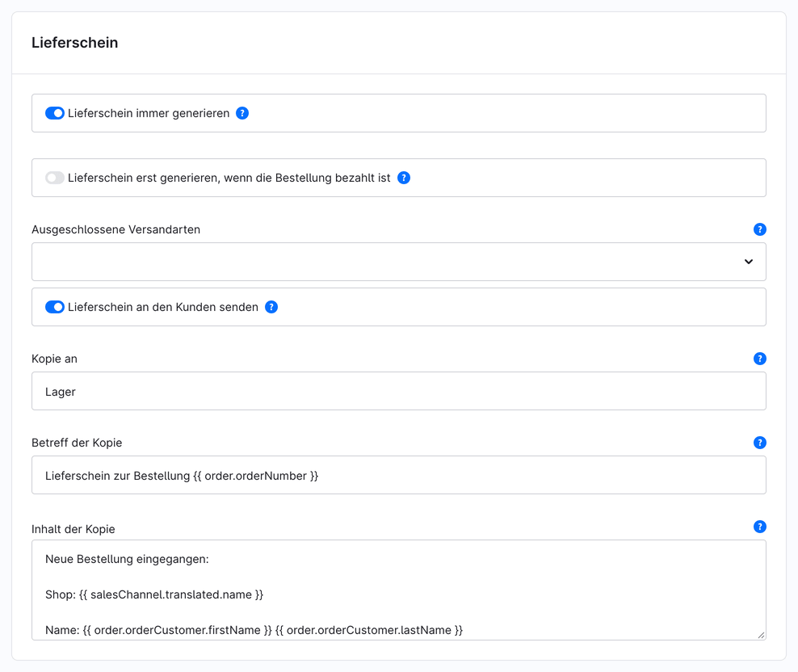The width and height of the screenshot is (798, 672).
Task: Click the 'Name: {{ order.orderCustomer.firstName }}' line
Action: [x=254, y=630]
